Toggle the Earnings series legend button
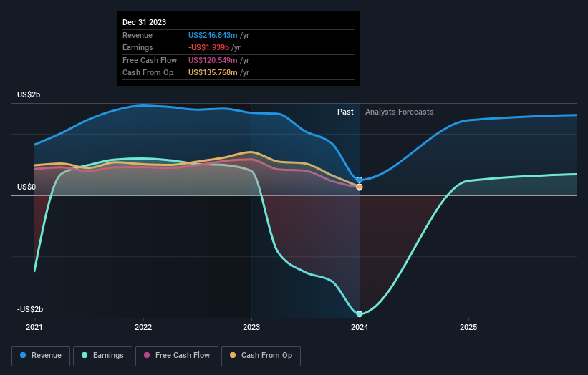This screenshot has width=588, height=375. pyautogui.click(x=102, y=356)
